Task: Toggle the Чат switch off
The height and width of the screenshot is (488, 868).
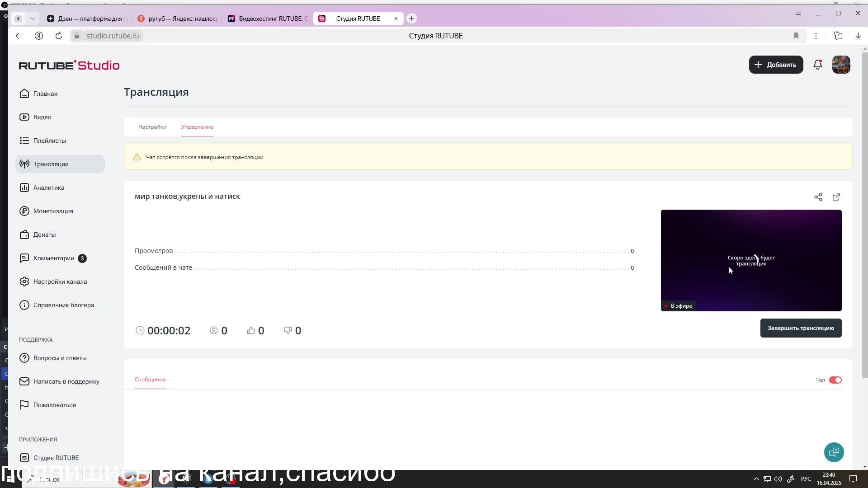Action: click(835, 380)
